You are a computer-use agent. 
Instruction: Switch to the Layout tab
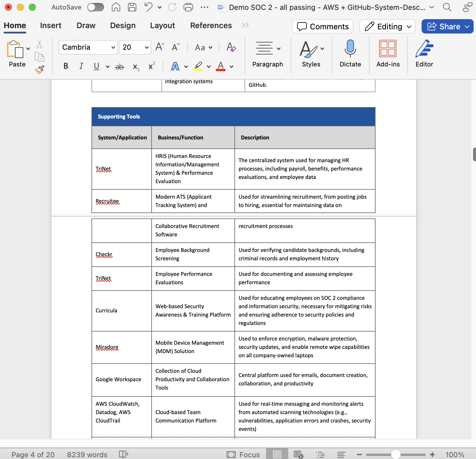tap(163, 25)
